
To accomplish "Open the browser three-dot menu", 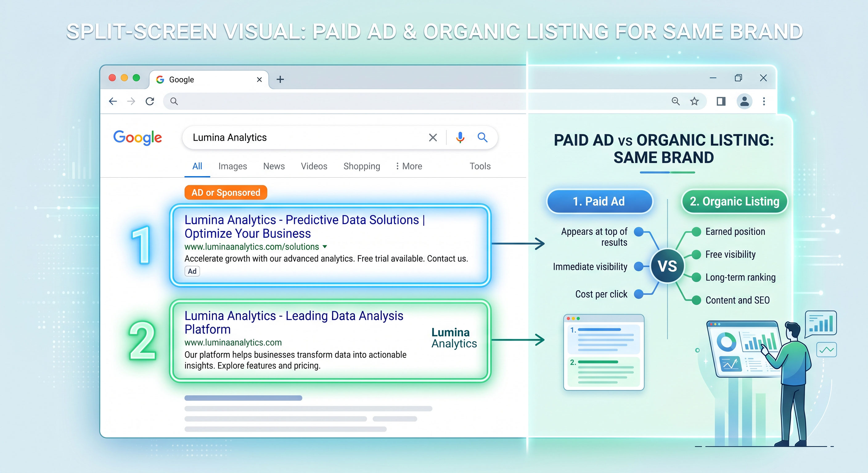I will coord(764,101).
